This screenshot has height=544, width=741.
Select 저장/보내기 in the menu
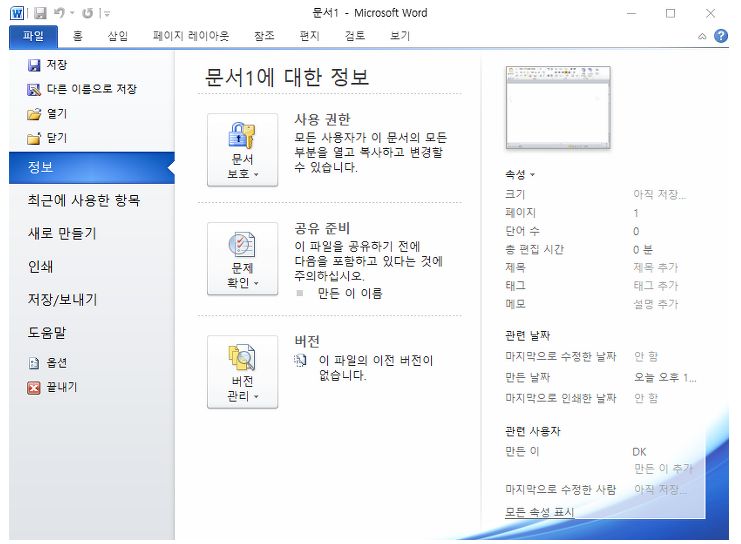pos(62,300)
